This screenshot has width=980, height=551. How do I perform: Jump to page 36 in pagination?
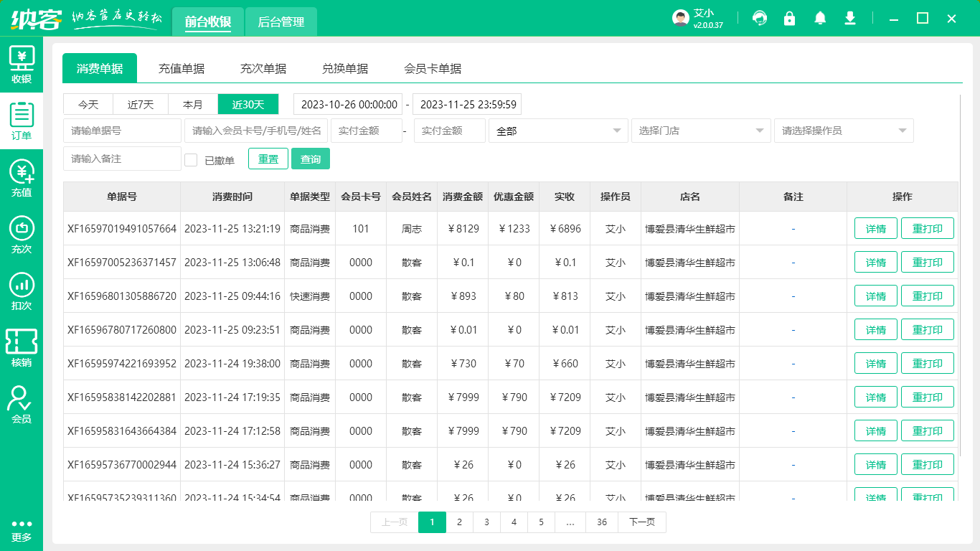click(602, 522)
